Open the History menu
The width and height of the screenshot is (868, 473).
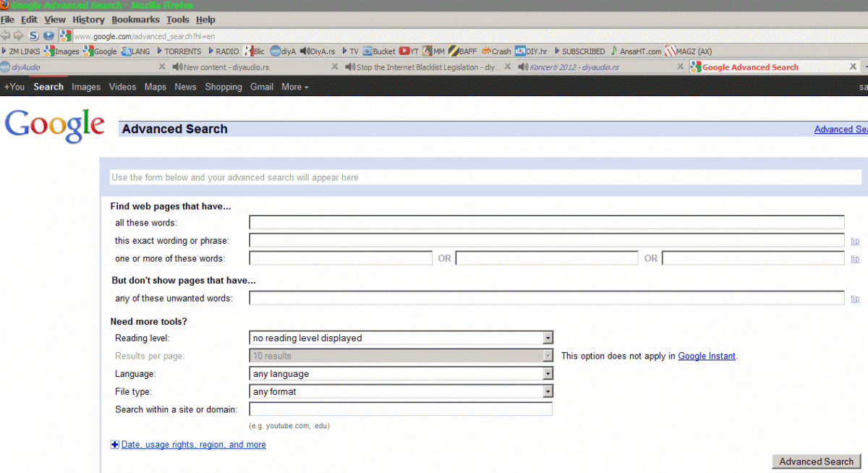(x=89, y=20)
